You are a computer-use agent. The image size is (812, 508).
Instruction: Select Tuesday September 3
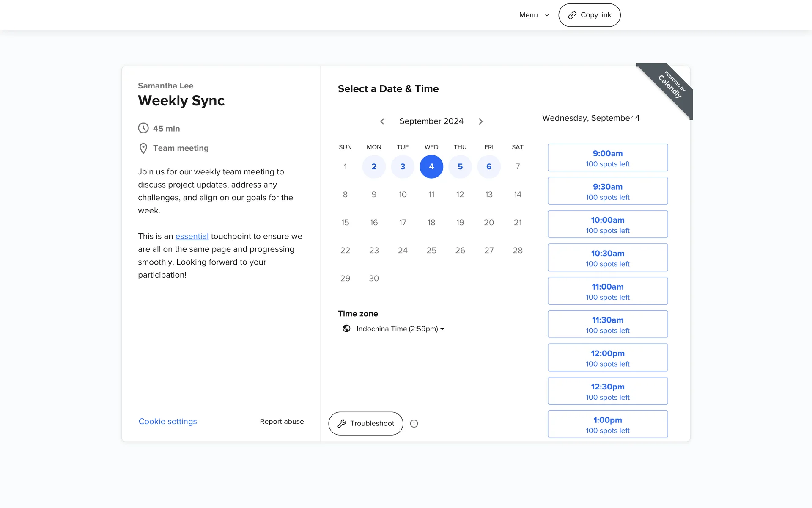[x=403, y=167]
